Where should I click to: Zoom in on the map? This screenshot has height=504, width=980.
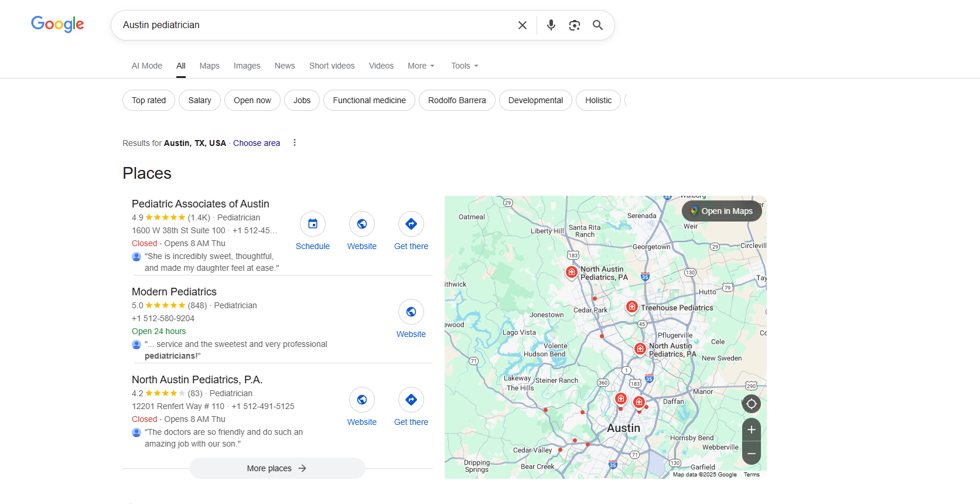pyautogui.click(x=752, y=430)
